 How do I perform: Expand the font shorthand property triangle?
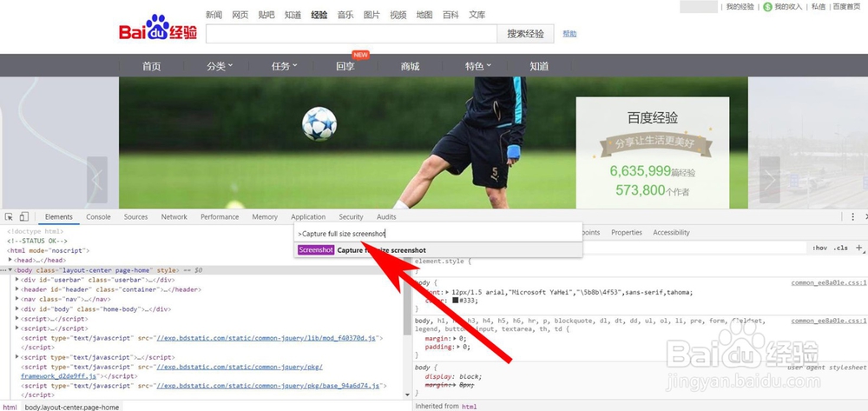pyautogui.click(x=447, y=292)
